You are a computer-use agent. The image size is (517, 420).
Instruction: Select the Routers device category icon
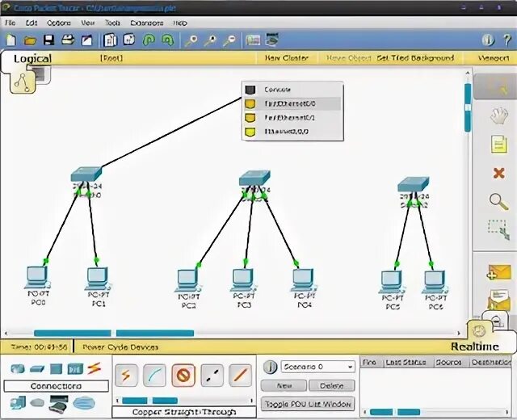(x=18, y=368)
